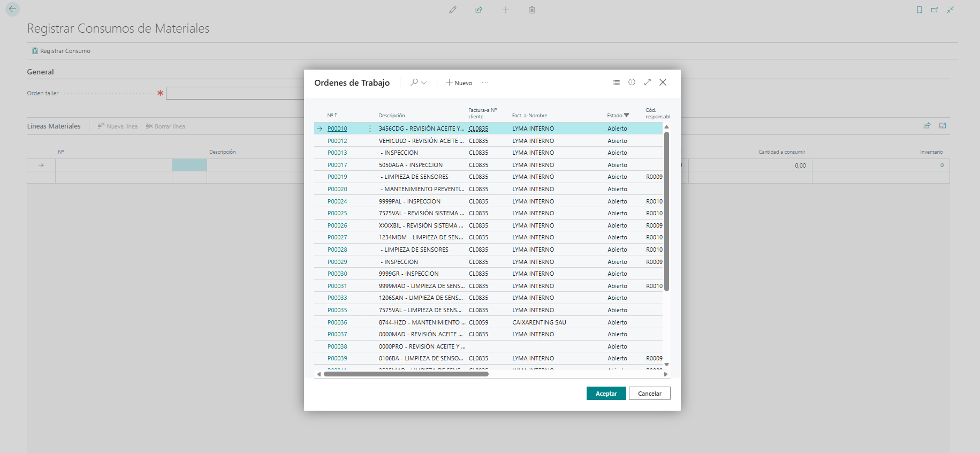Viewport: 980px width, 453px height.
Task: Toggle the list view layout icon
Action: [617, 82]
